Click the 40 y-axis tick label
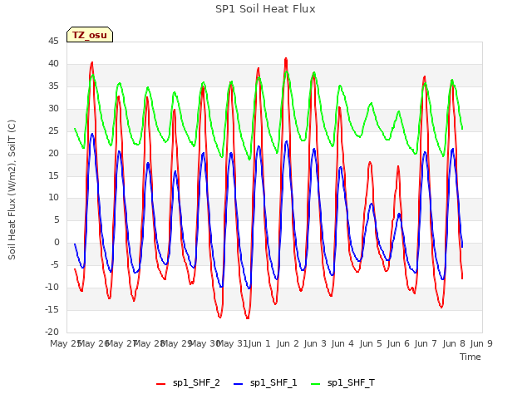This screenshot has height=399, width=532. [x=53, y=64]
